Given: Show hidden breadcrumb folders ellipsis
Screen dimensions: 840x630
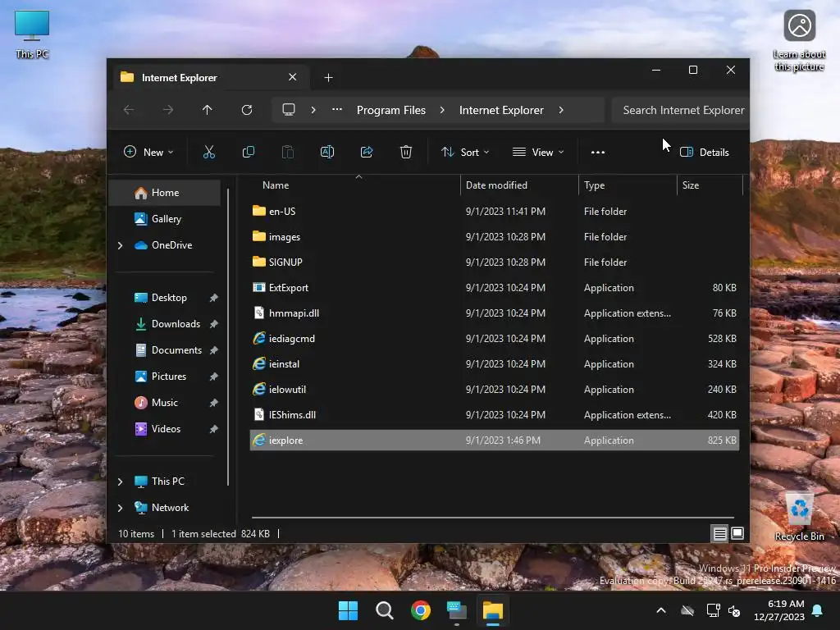Looking at the screenshot, I should click(x=337, y=109).
